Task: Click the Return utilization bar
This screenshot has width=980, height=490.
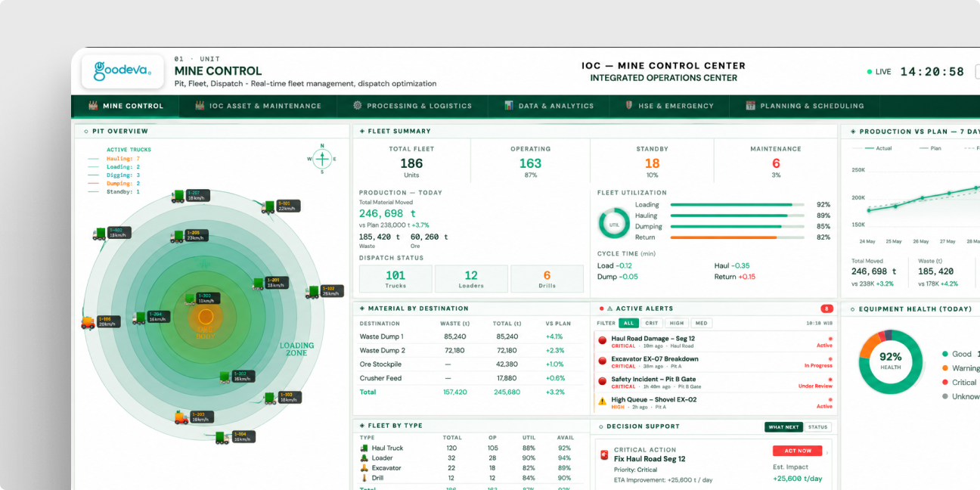Action: [737, 237]
